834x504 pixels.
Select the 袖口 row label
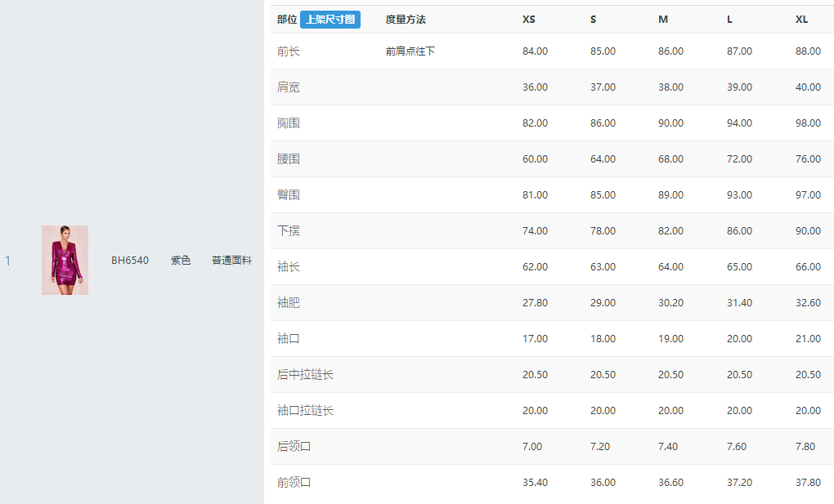[x=289, y=339]
